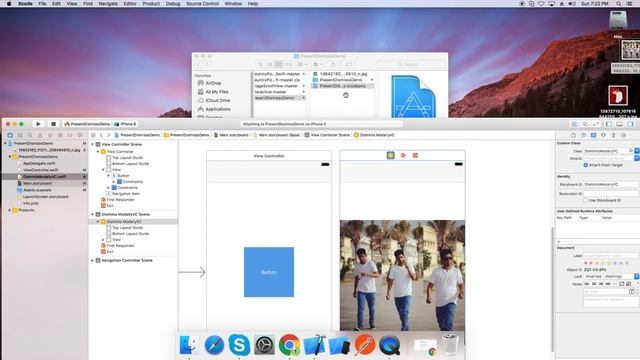640x360 pixels.
Task: Select Assets.xcassets in project navigator
Action: click(37, 190)
